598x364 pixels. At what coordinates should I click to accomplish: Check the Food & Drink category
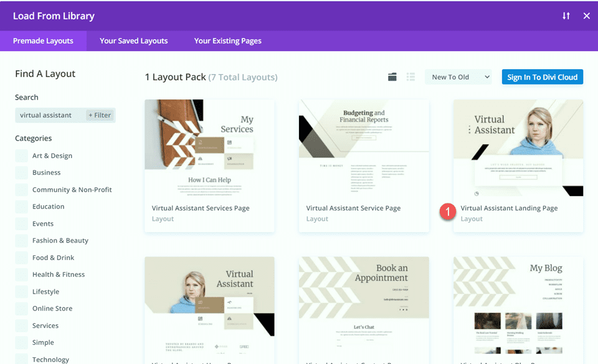coord(21,258)
